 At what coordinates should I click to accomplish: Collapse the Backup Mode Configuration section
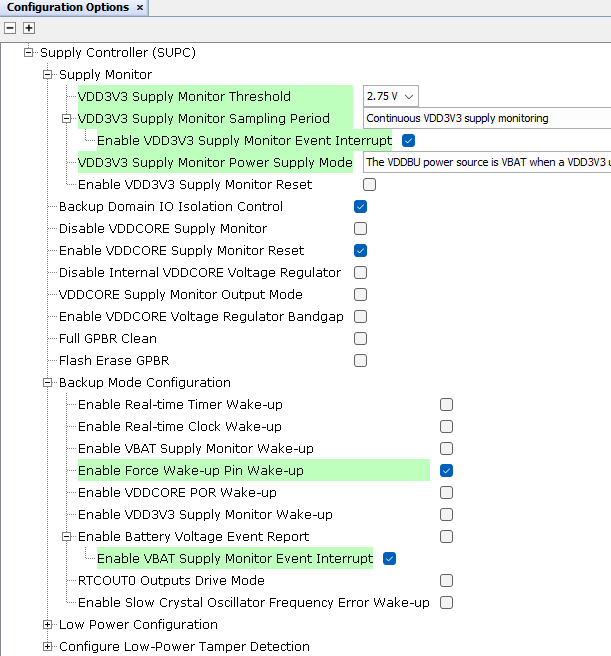click(x=48, y=382)
